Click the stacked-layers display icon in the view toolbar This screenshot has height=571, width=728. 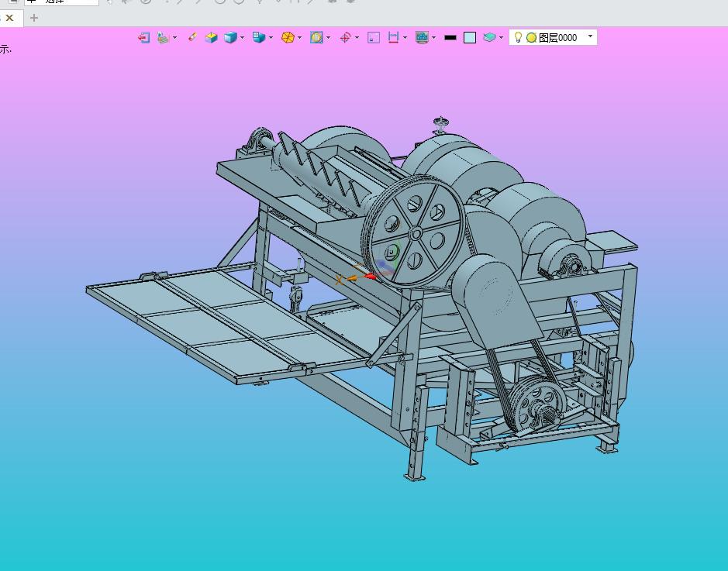(163, 37)
